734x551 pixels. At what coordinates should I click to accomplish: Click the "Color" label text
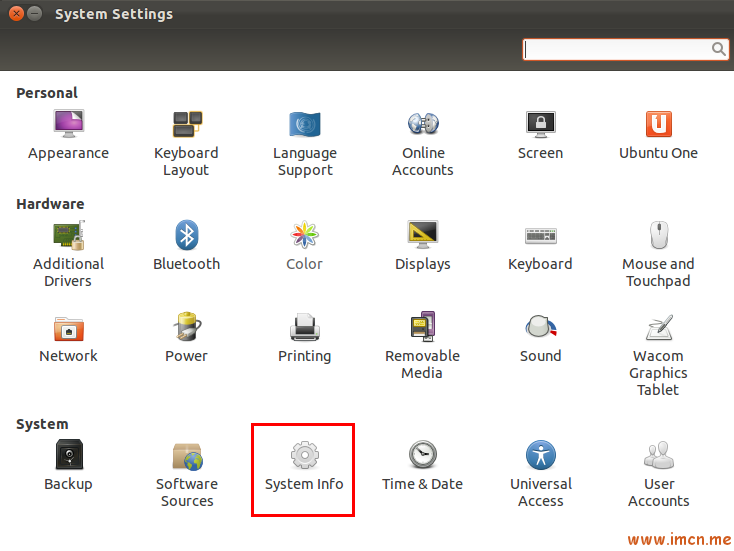coord(304,264)
